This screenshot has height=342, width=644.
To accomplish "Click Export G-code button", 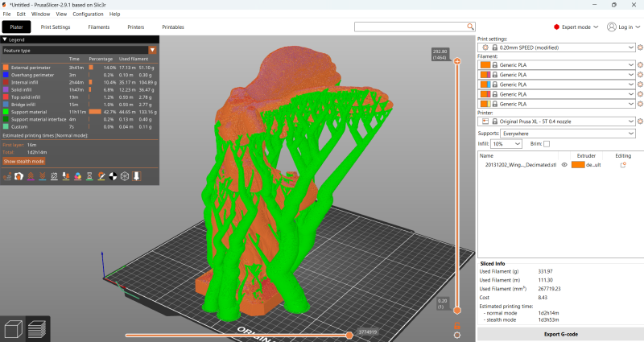I will click(560, 333).
